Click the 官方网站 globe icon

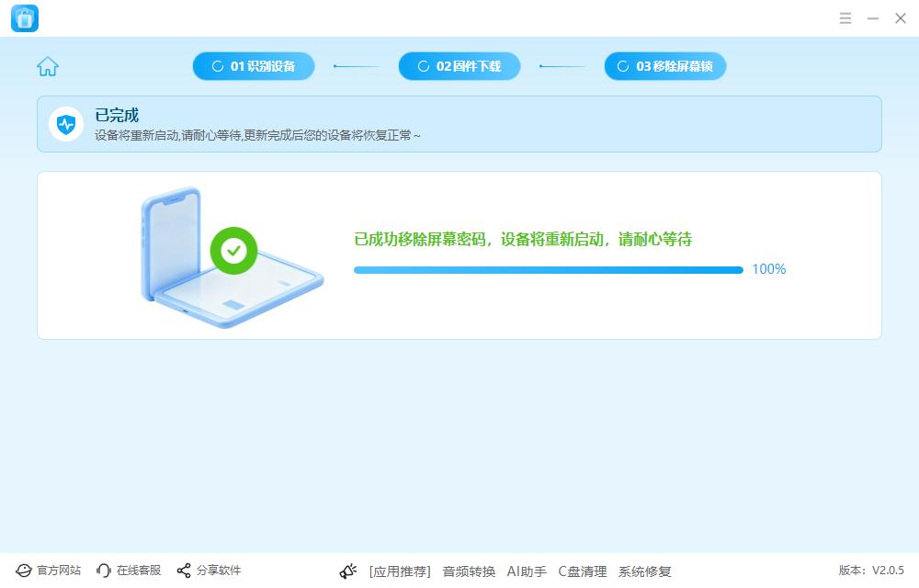[x=24, y=571]
